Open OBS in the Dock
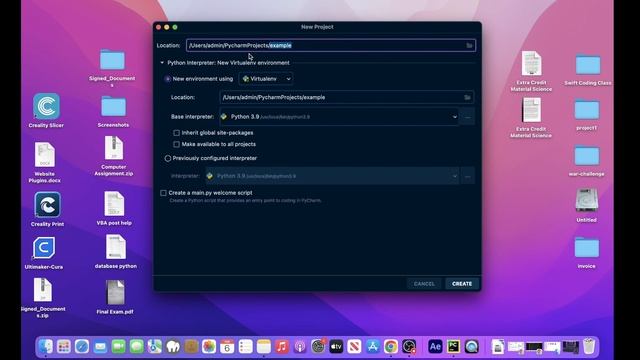 [x=409, y=347]
